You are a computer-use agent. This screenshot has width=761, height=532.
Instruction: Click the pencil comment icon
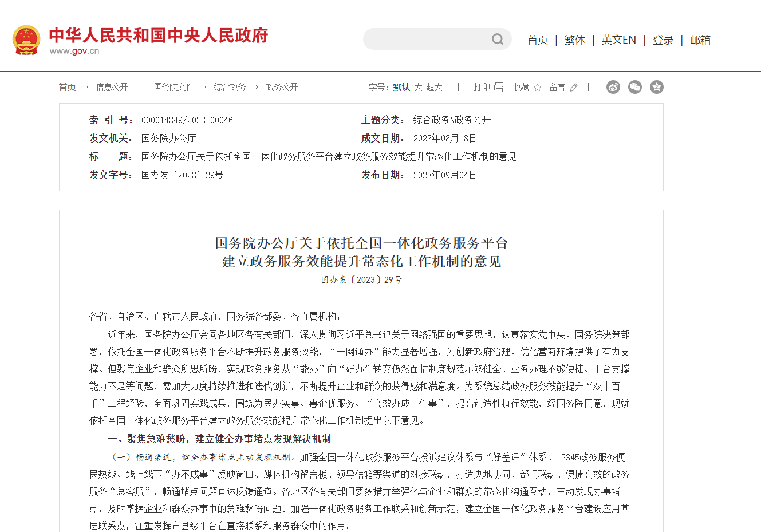[x=574, y=87]
